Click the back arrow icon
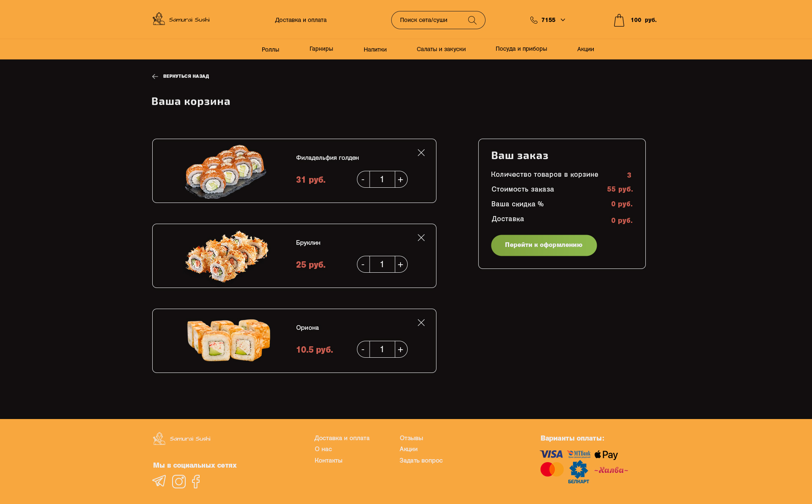 (155, 77)
